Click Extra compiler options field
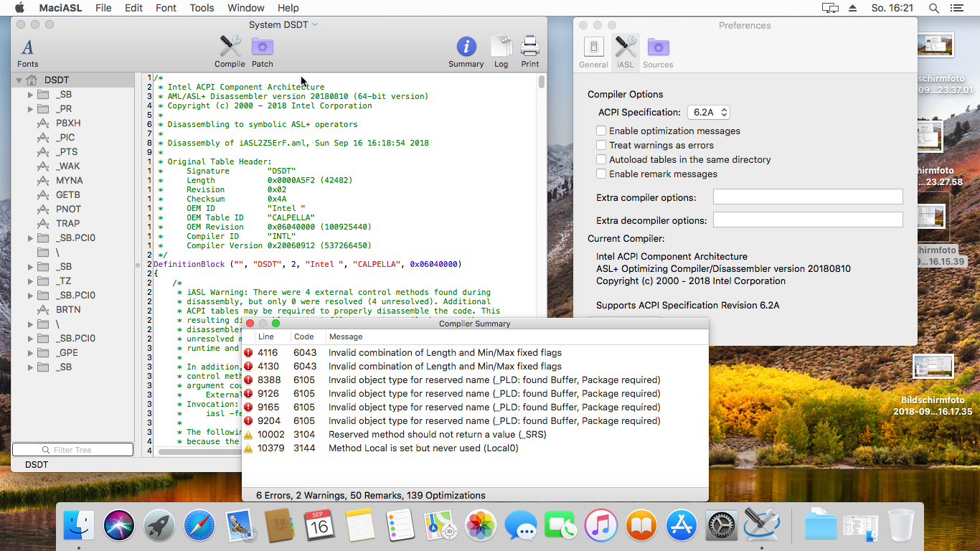Image resolution: width=980 pixels, height=551 pixels. 807,197
